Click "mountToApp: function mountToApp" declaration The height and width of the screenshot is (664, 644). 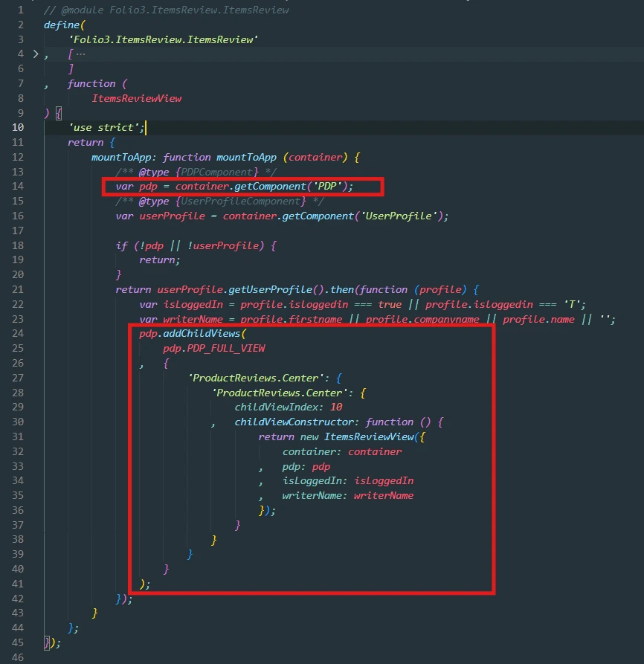[x=184, y=157]
